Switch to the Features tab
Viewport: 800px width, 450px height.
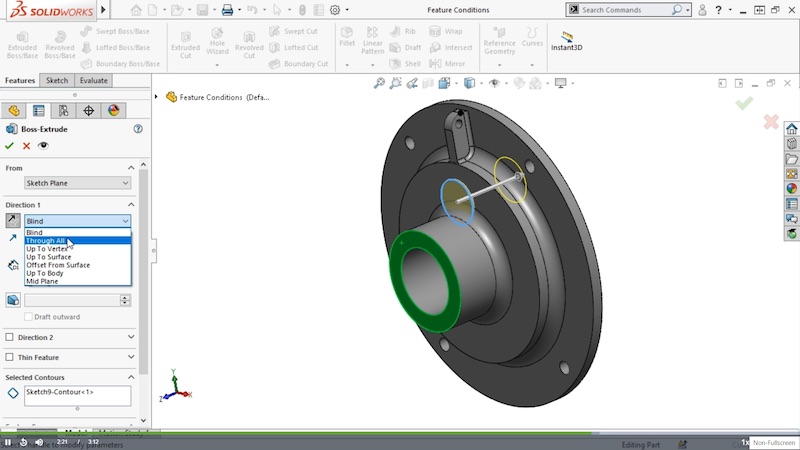20,81
